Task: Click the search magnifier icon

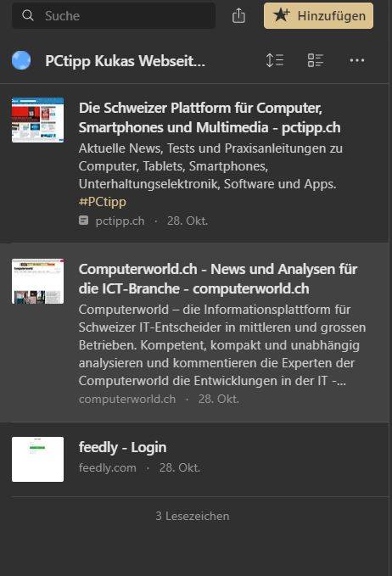Action: 28,15
